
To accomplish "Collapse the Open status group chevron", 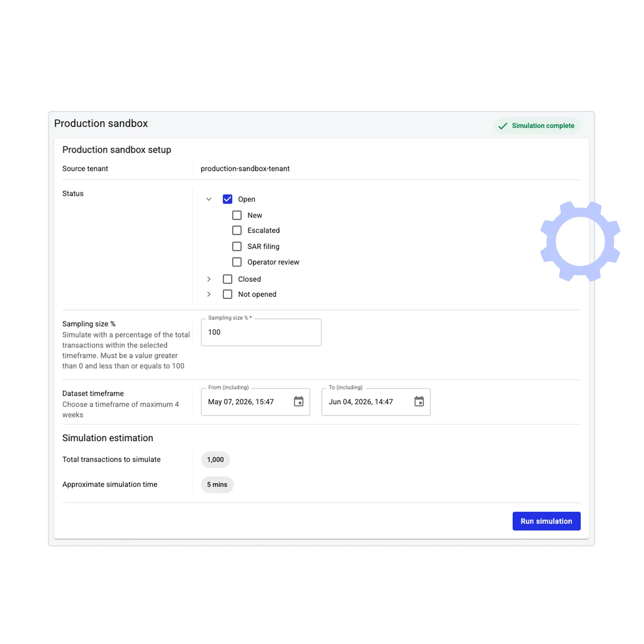I will click(x=209, y=199).
